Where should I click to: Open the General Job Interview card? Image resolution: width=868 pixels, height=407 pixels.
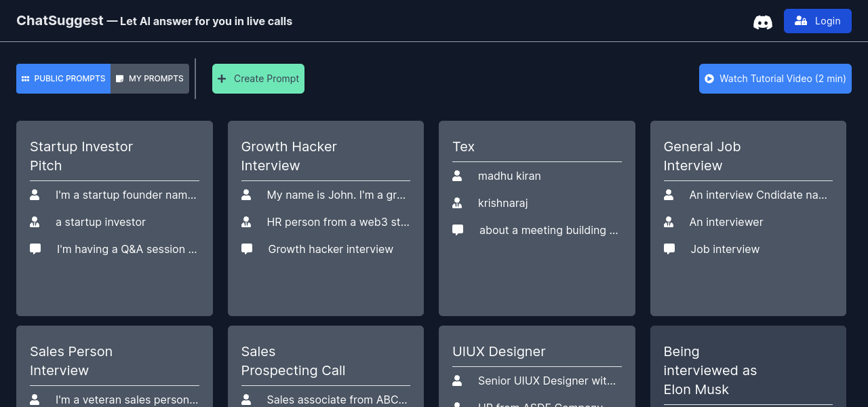[748, 285]
